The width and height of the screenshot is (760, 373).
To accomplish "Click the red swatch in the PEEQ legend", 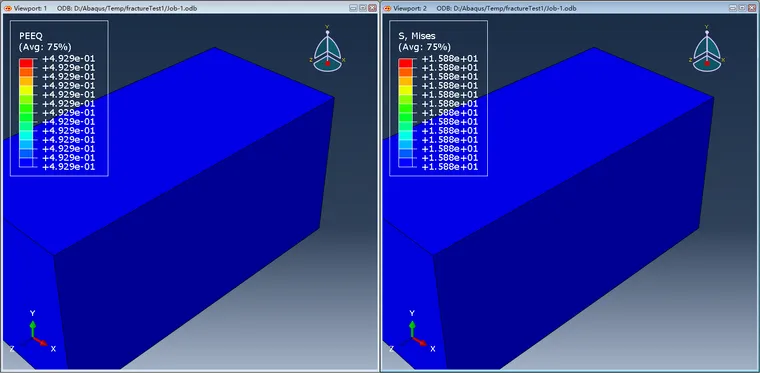I will [x=26, y=63].
